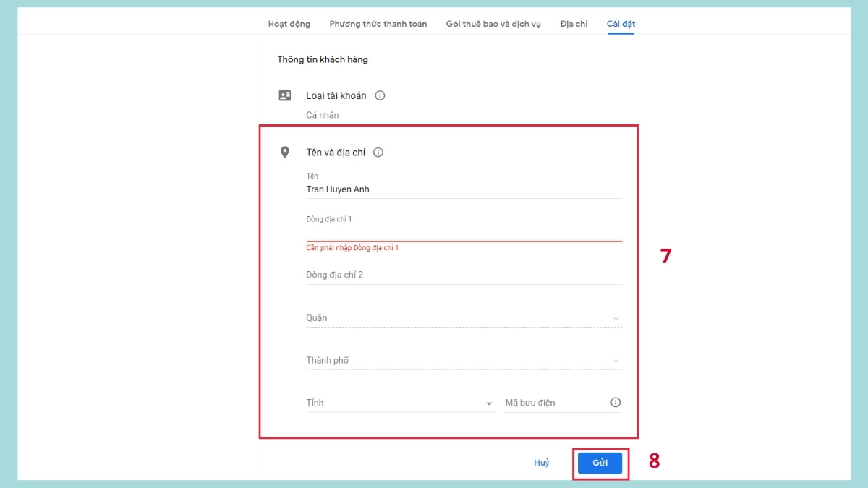Click the info icon in Mã bưu điện field

616,403
